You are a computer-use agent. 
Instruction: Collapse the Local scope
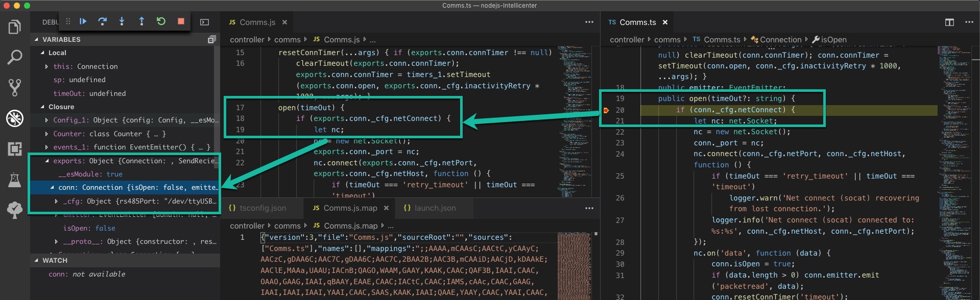click(42, 53)
